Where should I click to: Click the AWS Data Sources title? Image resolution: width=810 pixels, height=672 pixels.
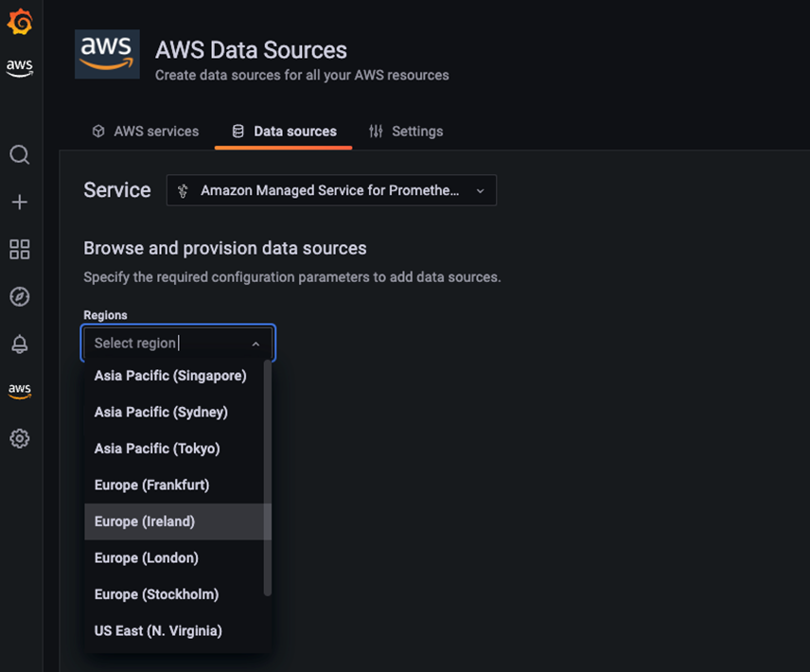pyautogui.click(x=251, y=50)
